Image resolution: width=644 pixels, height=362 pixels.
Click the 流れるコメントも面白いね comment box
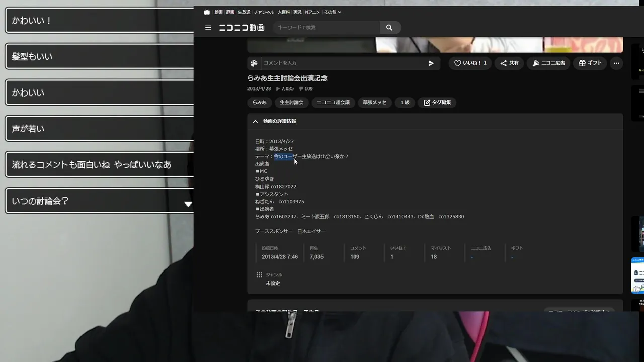100,164
